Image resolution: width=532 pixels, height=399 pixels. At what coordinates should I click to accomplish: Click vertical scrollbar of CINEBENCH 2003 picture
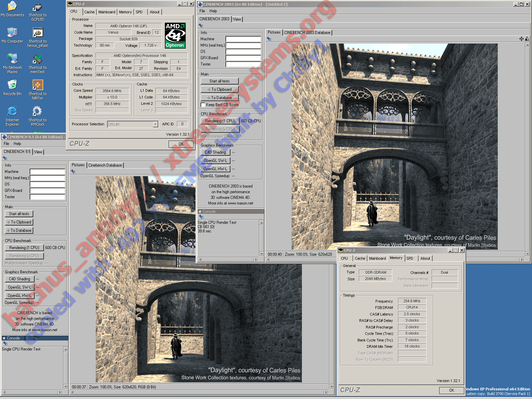click(x=527, y=149)
